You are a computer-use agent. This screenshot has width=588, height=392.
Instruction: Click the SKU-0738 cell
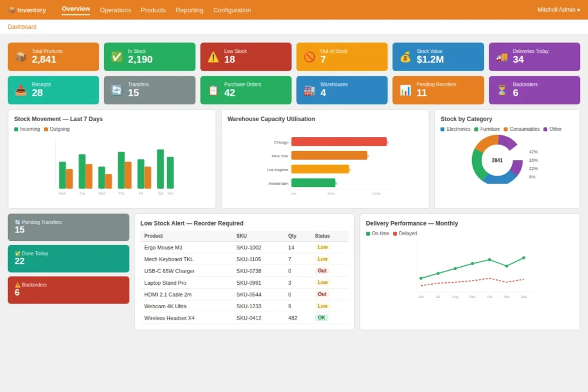(x=249, y=271)
